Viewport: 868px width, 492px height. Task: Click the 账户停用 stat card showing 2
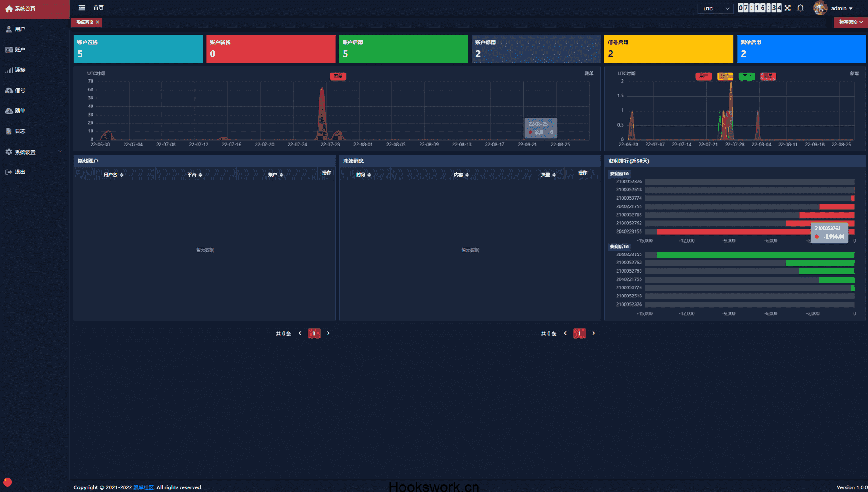[536, 49]
